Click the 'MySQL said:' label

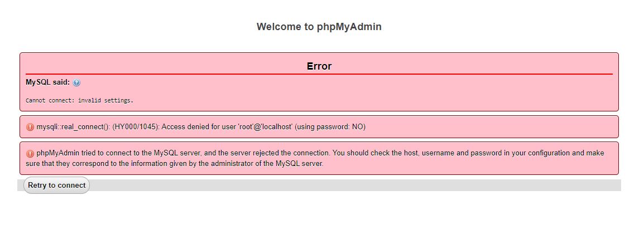[47, 82]
